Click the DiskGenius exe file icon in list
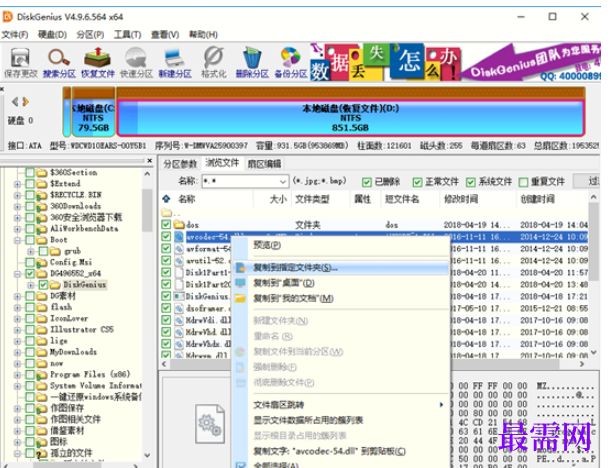The height and width of the screenshot is (468, 610). click(179, 296)
